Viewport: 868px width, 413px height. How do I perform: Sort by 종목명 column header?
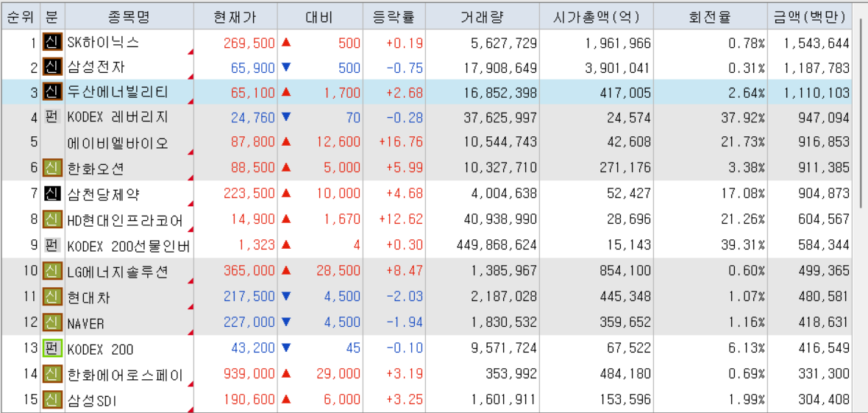click(x=129, y=17)
